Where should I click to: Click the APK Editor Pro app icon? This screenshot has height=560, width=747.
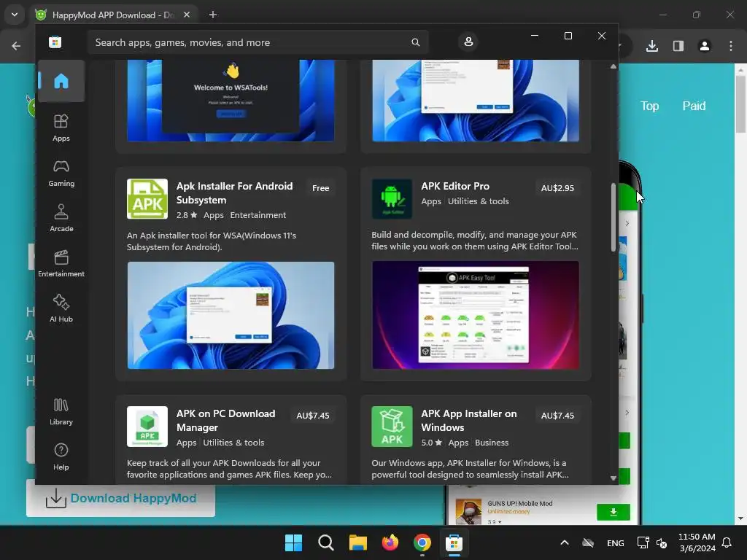[392, 198]
